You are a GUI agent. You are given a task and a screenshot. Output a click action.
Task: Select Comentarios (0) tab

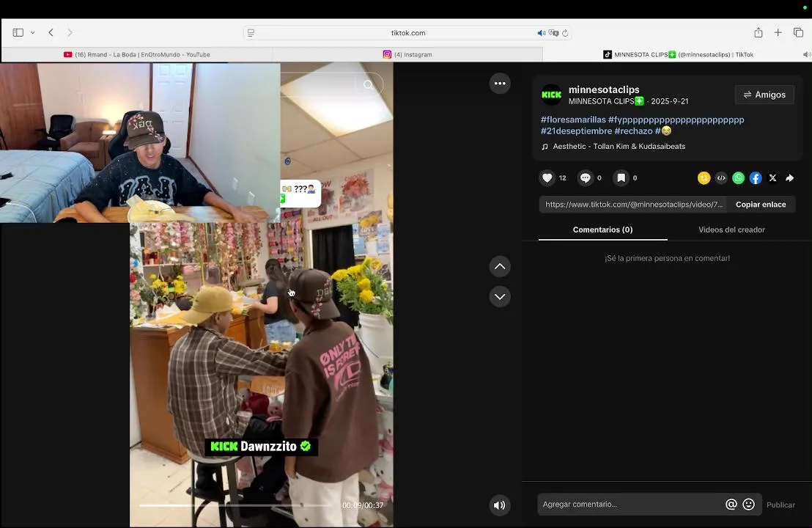tap(603, 230)
